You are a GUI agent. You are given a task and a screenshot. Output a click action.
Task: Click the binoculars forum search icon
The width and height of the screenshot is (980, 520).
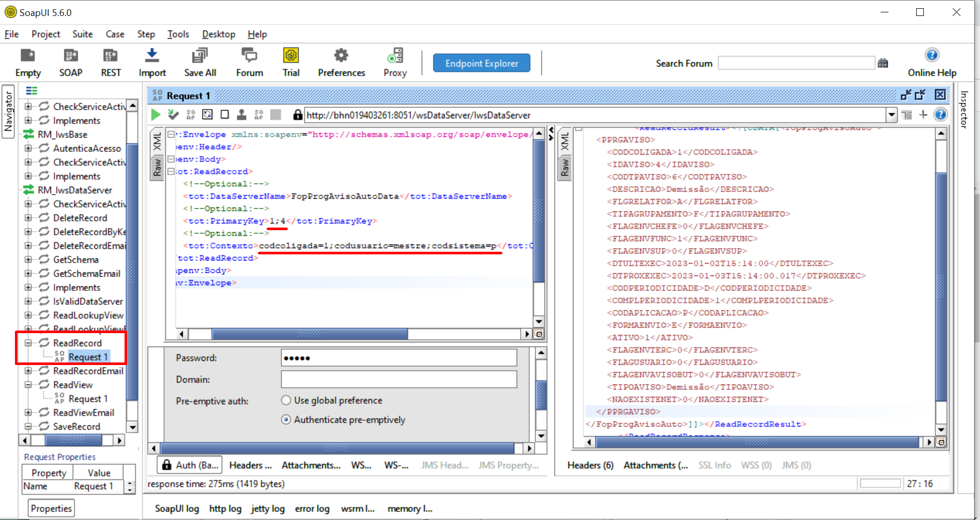pyautogui.click(x=883, y=63)
